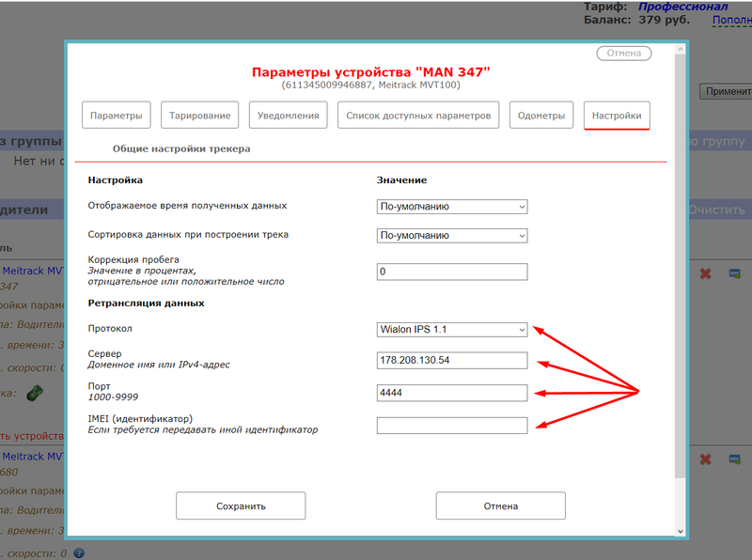Click the green vehicle icon in the background list
The image size is (752, 560).
(x=35, y=393)
